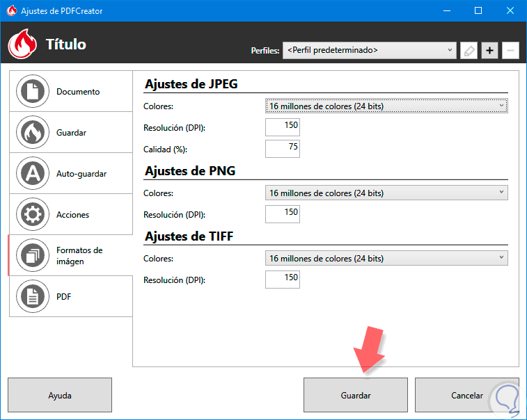Viewport: 527px width, 420px height.
Task: Remove profile with the minus button
Action: click(510, 51)
